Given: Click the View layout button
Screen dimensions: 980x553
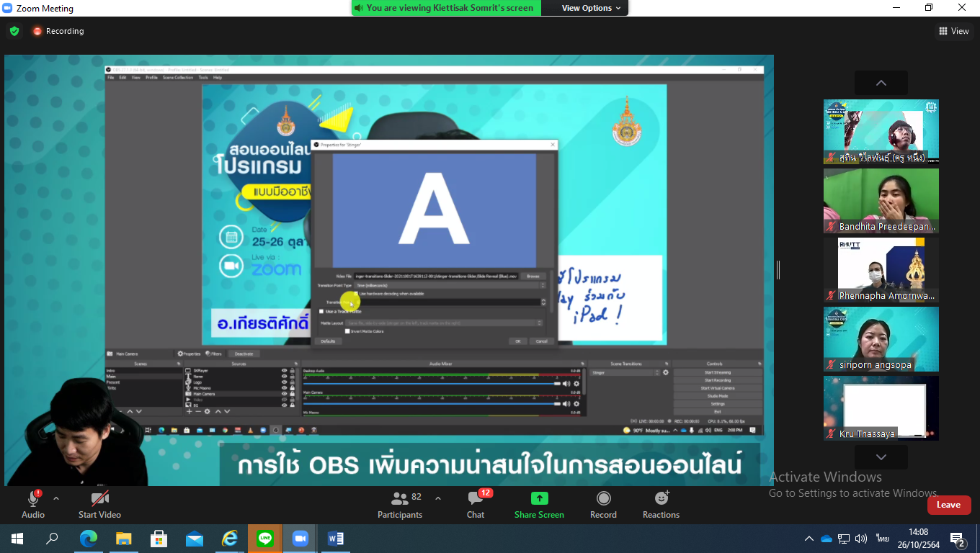Looking at the screenshot, I should pyautogui.click(x=953, y=31).
